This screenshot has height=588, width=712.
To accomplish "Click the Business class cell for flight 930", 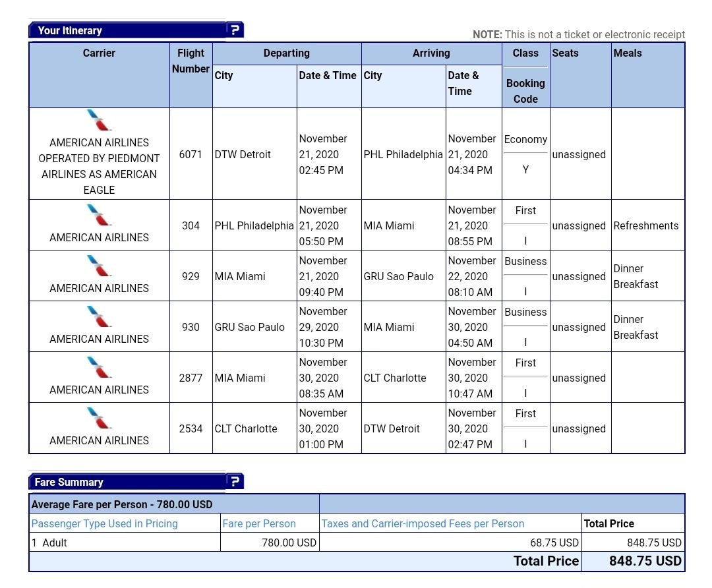I will pos(525,312).
